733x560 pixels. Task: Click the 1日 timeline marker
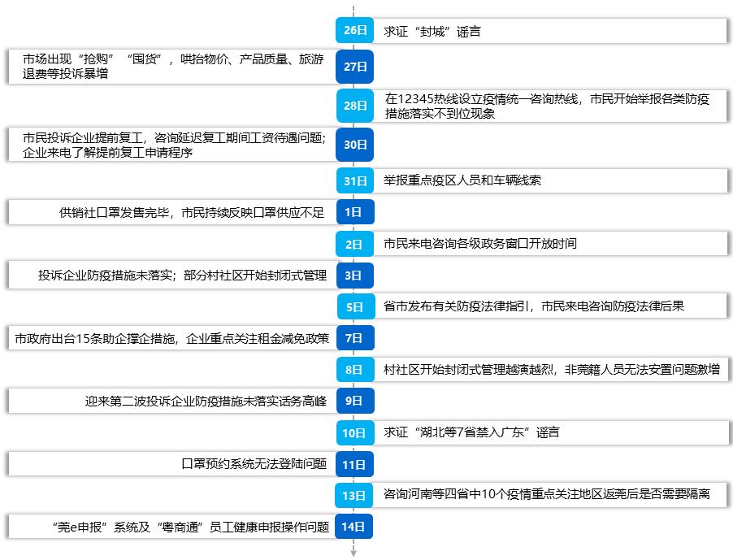click(355, 212)
